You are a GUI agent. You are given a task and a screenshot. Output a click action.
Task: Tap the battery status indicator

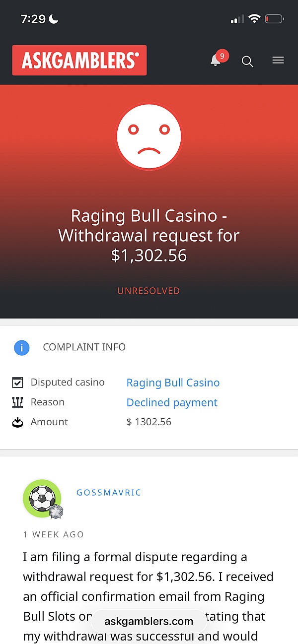pos(274,19)
